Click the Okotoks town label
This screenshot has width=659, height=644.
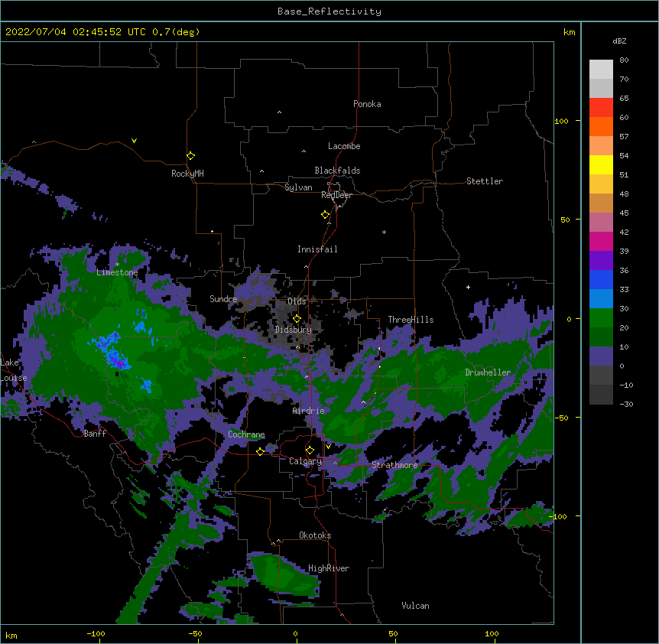coord(315,535)
